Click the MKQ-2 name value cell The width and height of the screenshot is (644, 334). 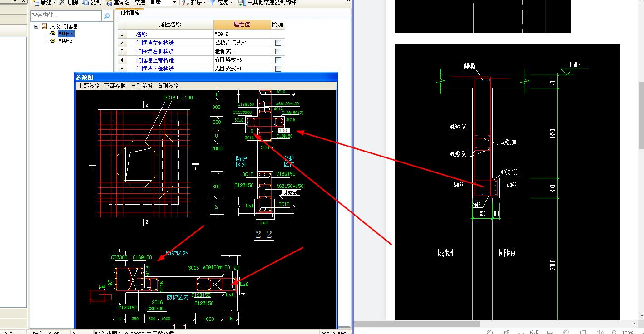coord(242,34)
